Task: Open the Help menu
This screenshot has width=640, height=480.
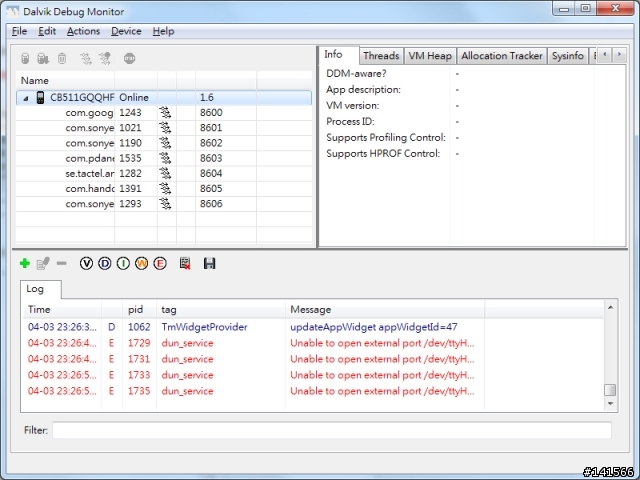Action: (x=163, y=31)
